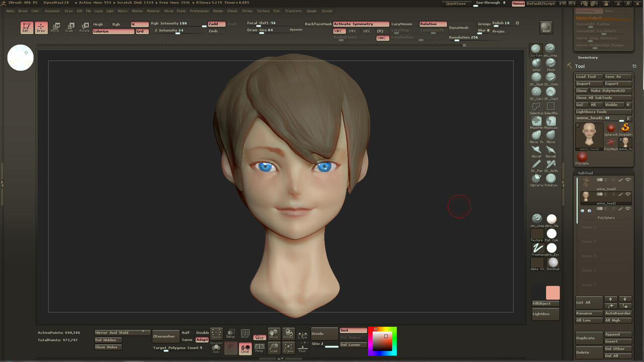Toggle Persp perspective view
The image size is (644, 362).
click(x=260, y=348)
